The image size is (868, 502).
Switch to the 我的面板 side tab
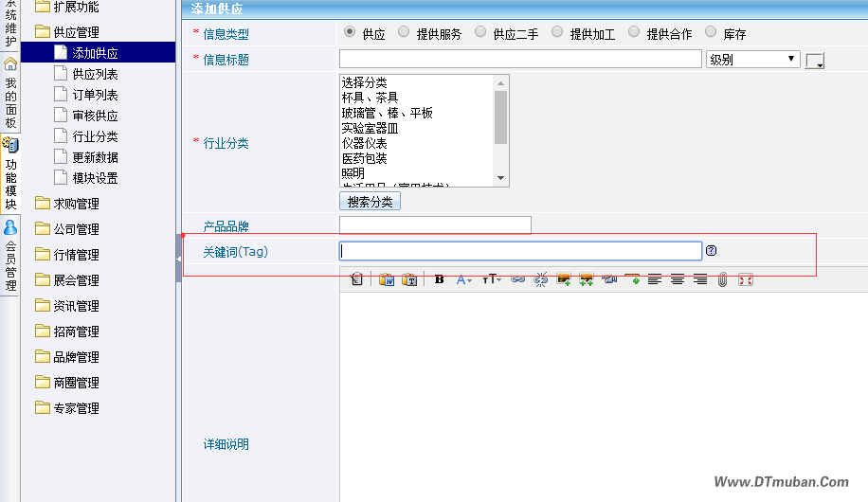click(10, 95)
